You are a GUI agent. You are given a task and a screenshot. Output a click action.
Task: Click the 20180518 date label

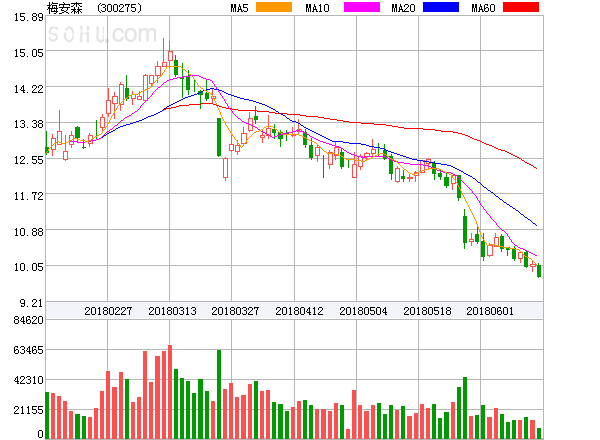(427, 311)
